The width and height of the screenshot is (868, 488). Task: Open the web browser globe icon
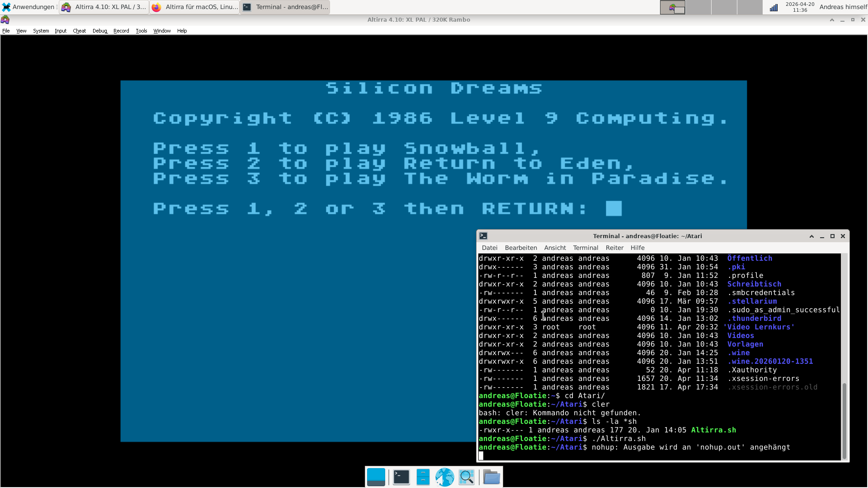point(444,477)
